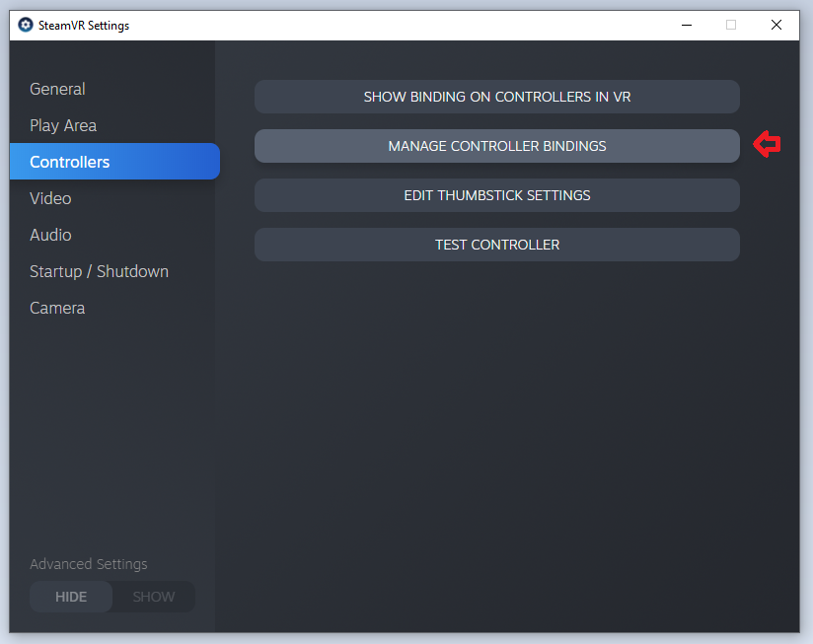Screen dimensions: 813x644
Task: Select the Controllers sidebar tab
Action: pos(114,162)
